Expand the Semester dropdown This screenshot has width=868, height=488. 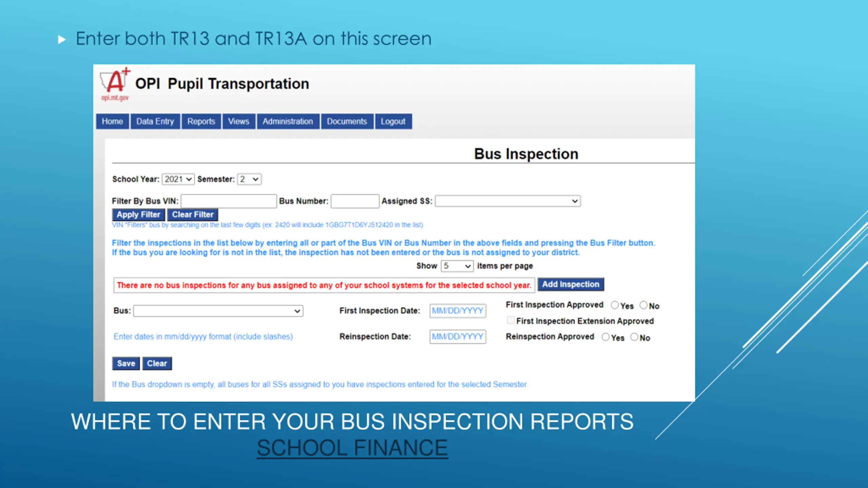(249, 179)
